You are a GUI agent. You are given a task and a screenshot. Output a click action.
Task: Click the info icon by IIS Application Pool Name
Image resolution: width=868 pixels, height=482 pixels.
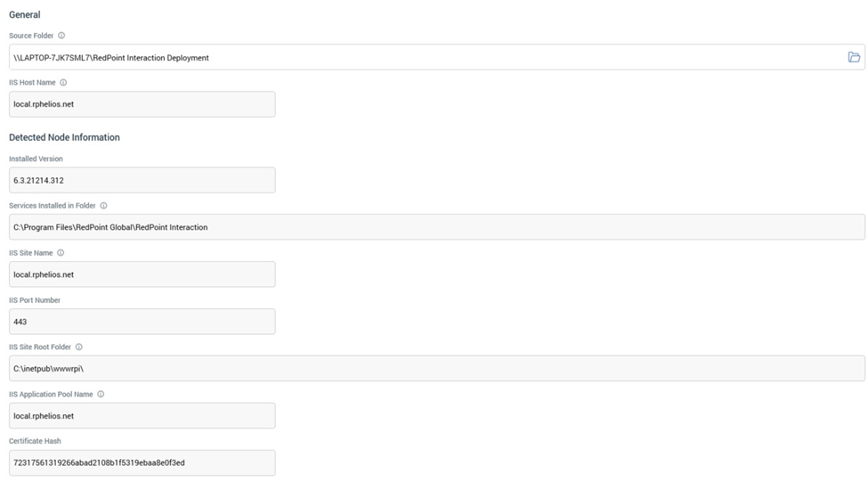tap(101, 395)
